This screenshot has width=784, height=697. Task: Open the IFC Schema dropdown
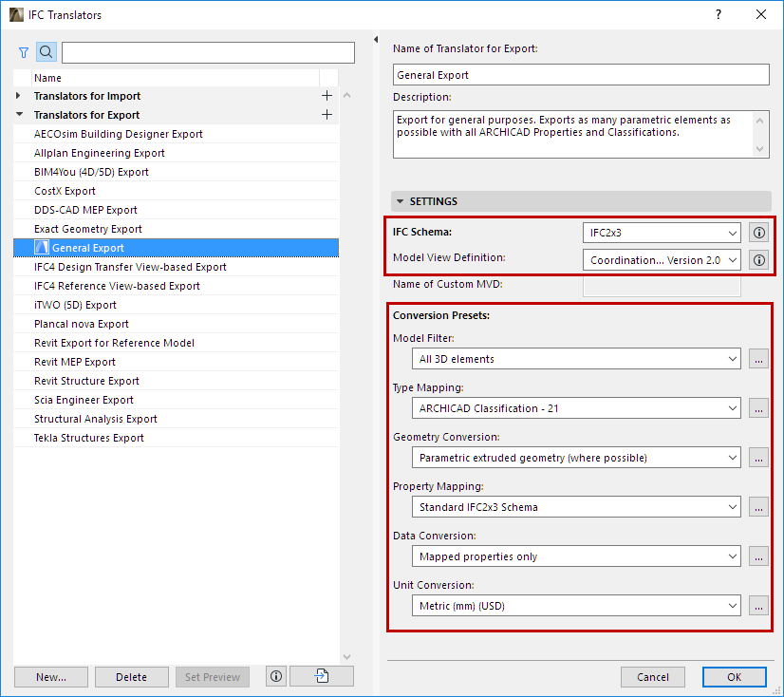[662, 233]
